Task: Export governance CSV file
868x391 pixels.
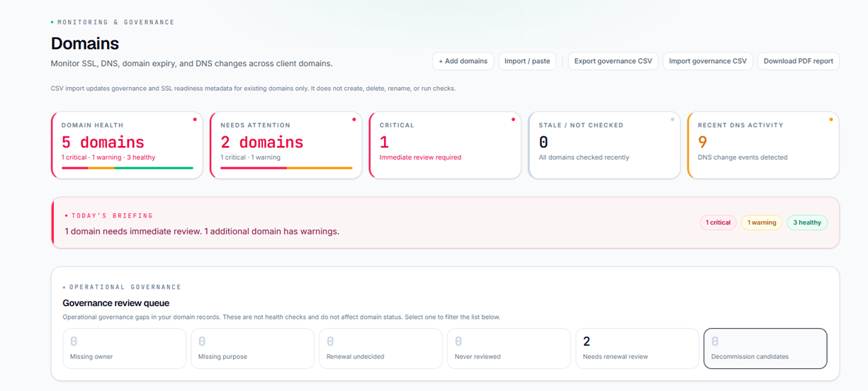Action: pyautogui.click(x=613, y=61)
